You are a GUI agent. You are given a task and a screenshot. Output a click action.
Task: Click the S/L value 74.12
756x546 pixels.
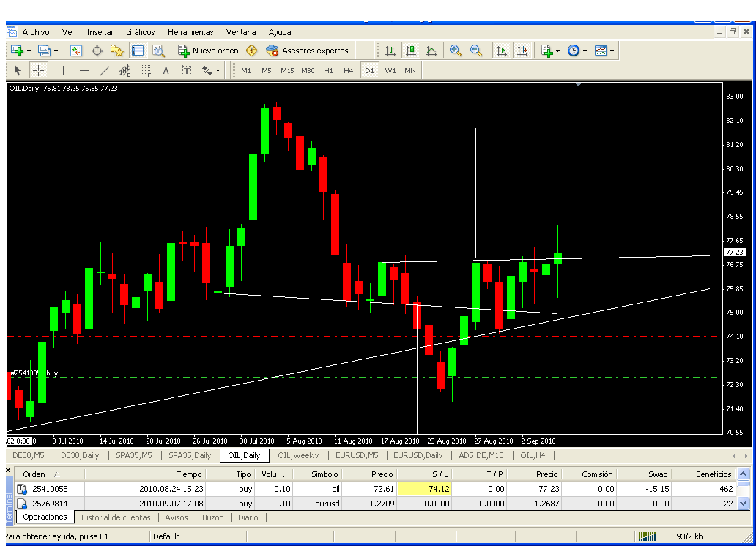(424, 489)
